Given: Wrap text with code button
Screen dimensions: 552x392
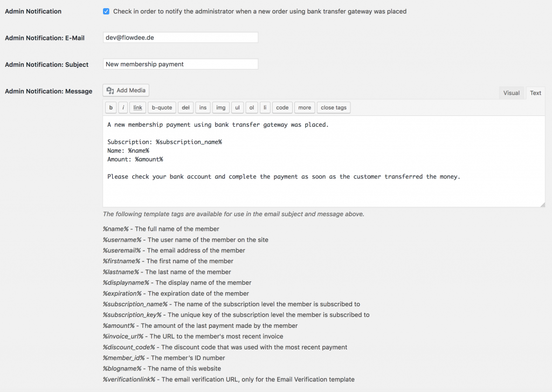Looking at the screenshot, I should coord(282,108).
